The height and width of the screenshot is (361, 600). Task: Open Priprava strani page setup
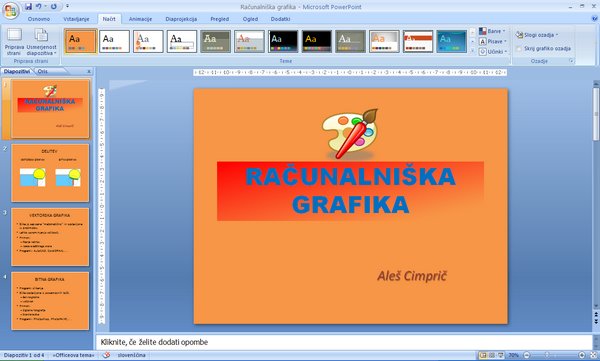coord(14,42)
